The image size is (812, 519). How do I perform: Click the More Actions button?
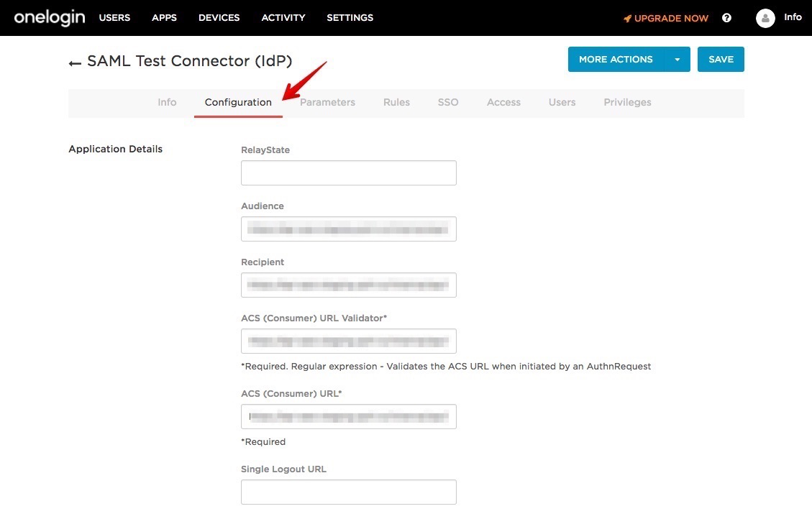coord(616,60)
